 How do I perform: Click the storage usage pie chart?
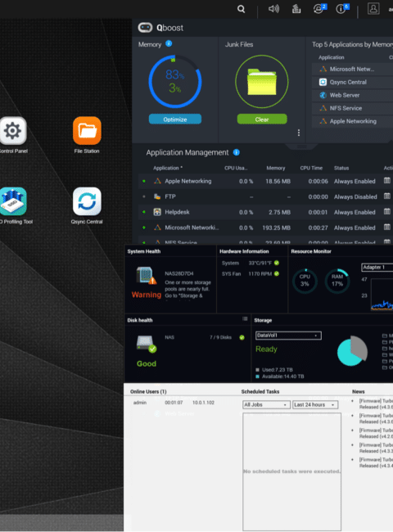click(352, 351)
